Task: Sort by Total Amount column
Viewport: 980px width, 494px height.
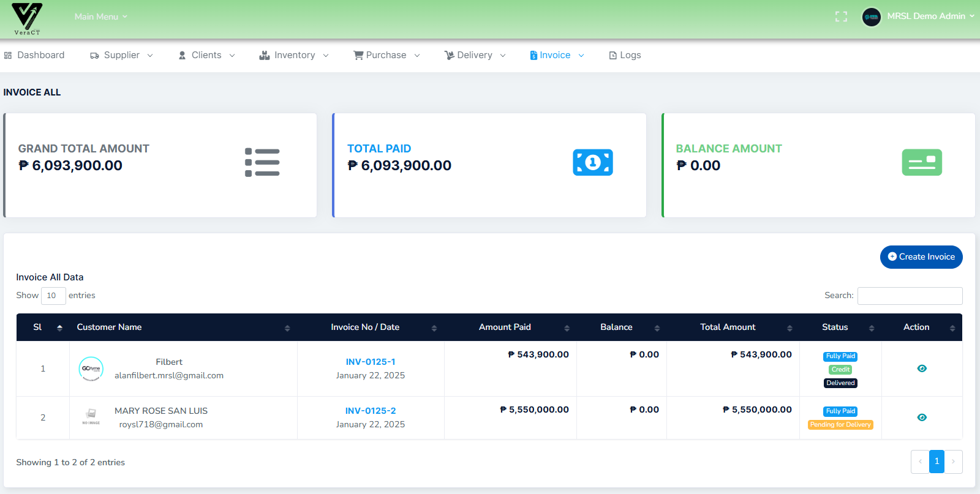Action: tap(733, 327)
